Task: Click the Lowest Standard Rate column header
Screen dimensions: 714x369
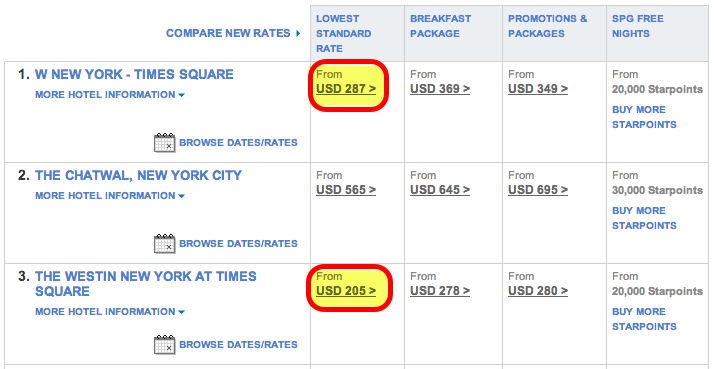Action: pos(344,34)
